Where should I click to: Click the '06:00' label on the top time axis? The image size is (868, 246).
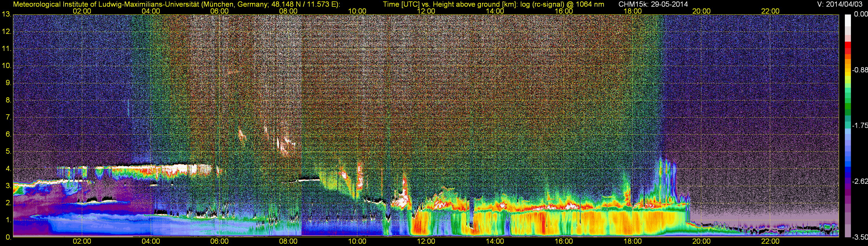coord(219,11)
